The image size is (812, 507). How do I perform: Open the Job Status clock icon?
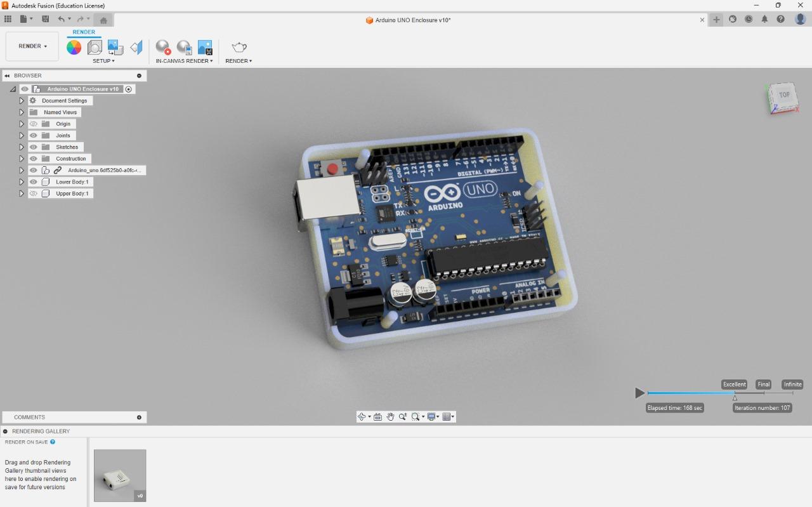point(749,20)
